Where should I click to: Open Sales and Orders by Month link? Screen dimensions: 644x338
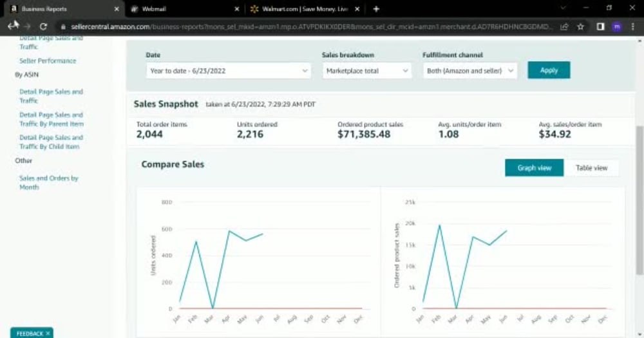[48, 182]
